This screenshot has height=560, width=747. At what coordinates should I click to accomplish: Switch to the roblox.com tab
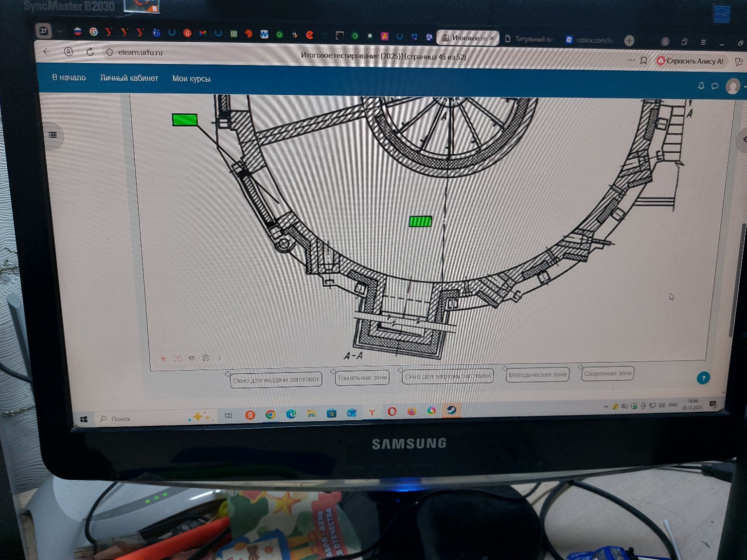click(x=590, y=40)
